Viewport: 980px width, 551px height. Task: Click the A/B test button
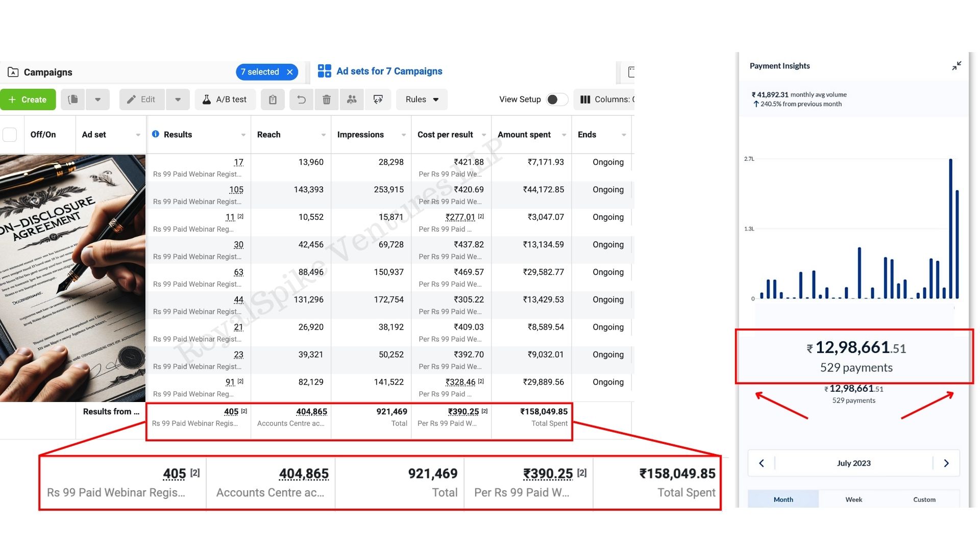[225, 99]
